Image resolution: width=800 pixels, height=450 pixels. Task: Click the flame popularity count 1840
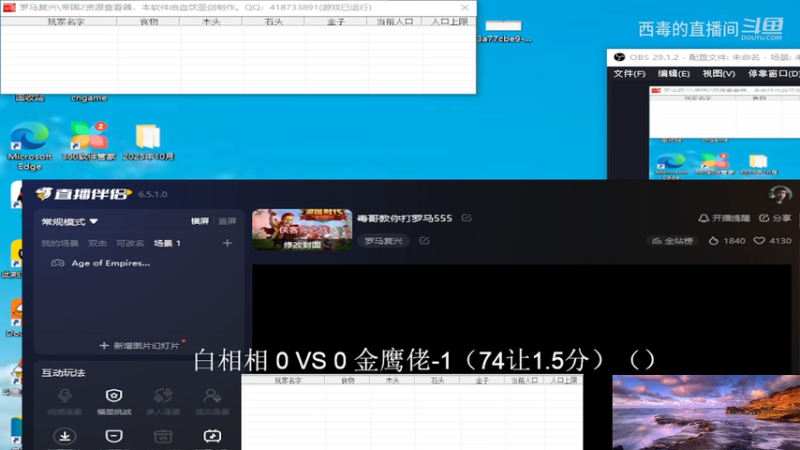coord(728,241)
